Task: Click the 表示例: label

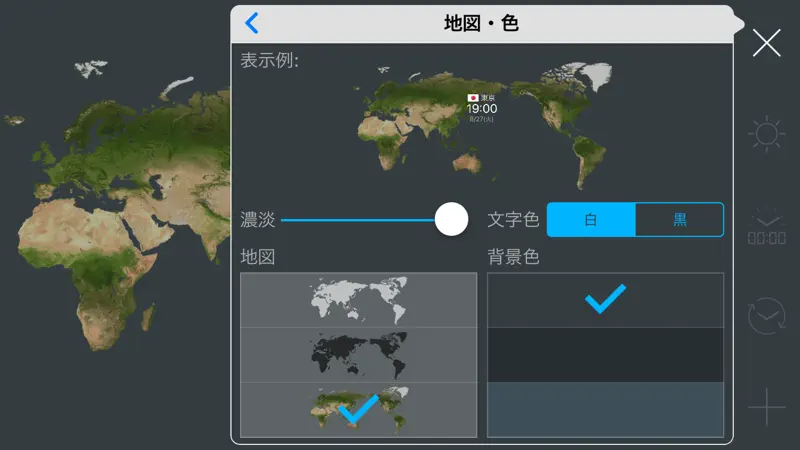Action: point(269,60)
